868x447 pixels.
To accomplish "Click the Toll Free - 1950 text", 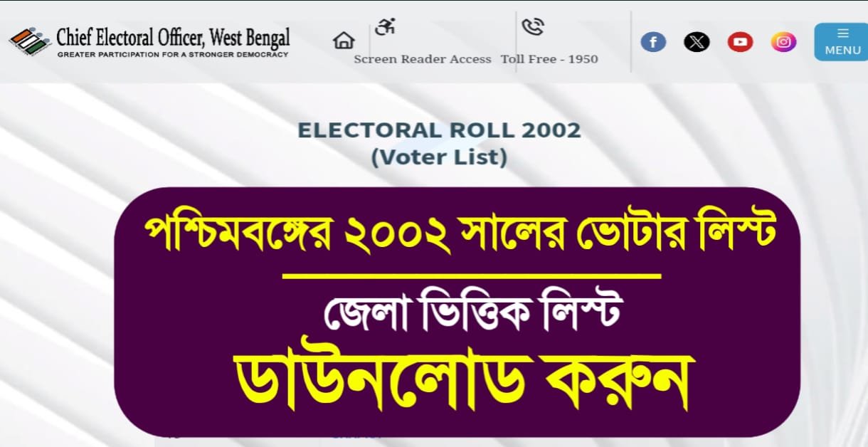I will point(549,59).
